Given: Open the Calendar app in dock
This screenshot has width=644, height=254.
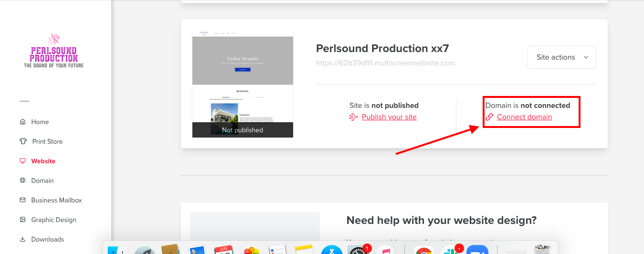Looking at the screenshot, I should tap(223, 250).
